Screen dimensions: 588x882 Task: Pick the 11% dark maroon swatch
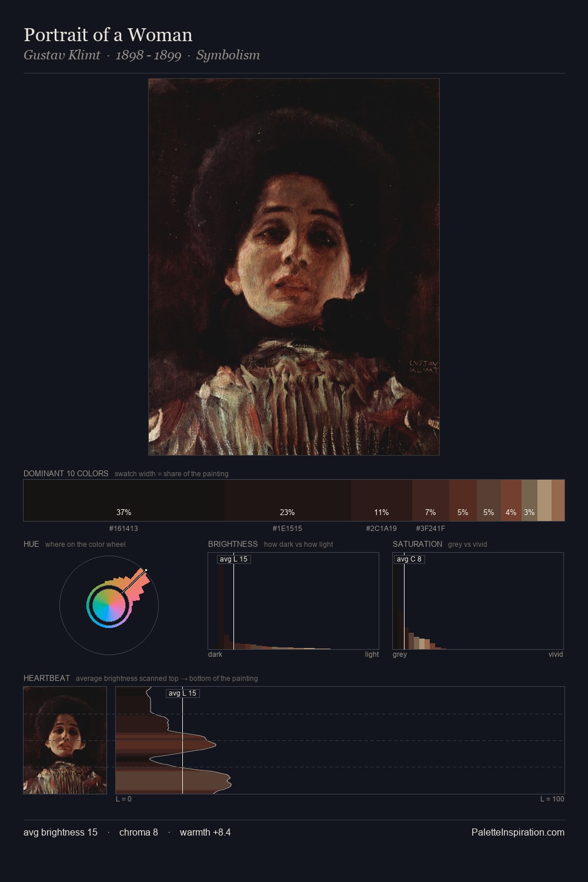pos(382,500)
